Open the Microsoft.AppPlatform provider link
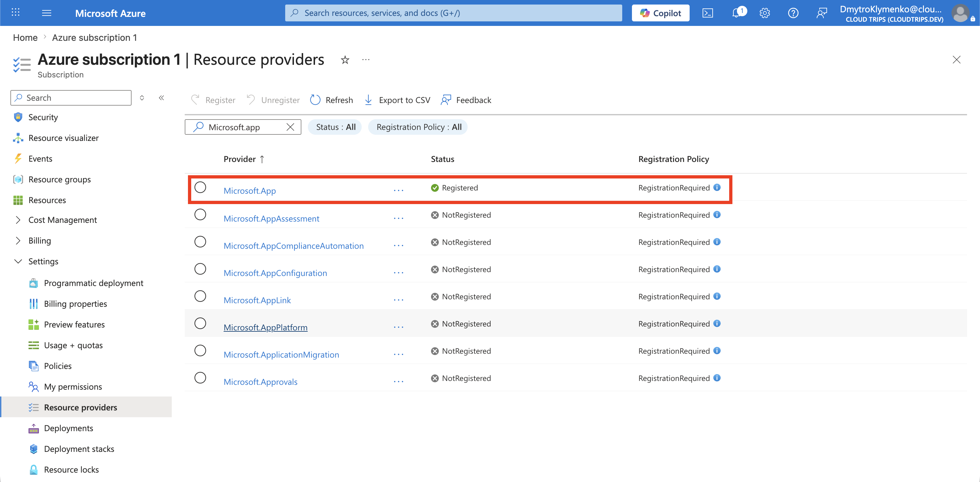980x482 pixels. pyautogui.click(x=265, y=327)
